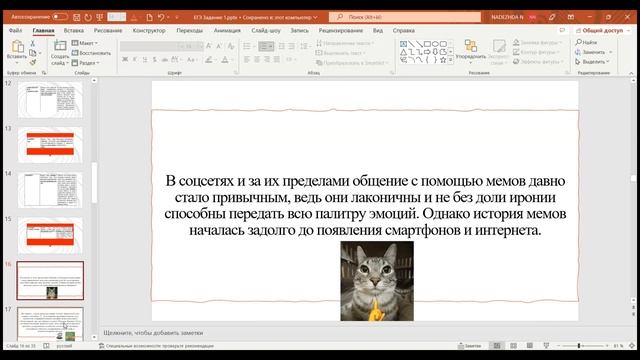Select the rectangle shape in gallery

pos(427,44)
